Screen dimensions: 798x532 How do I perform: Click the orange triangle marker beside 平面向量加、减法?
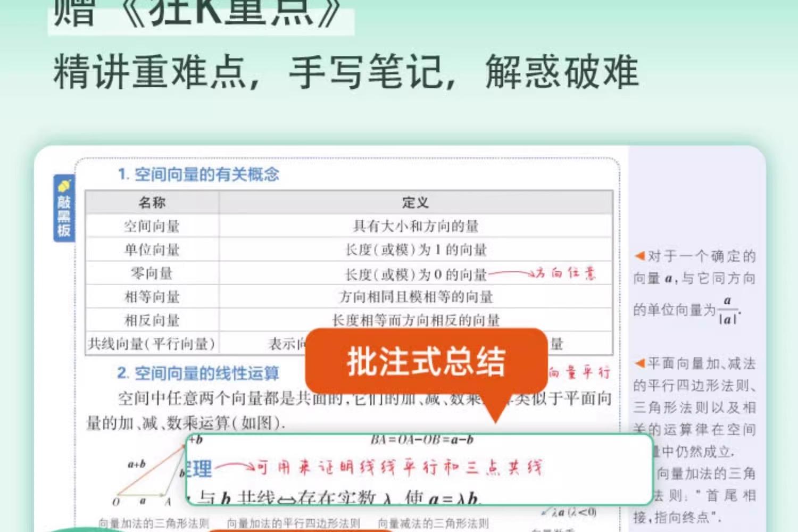639,363
